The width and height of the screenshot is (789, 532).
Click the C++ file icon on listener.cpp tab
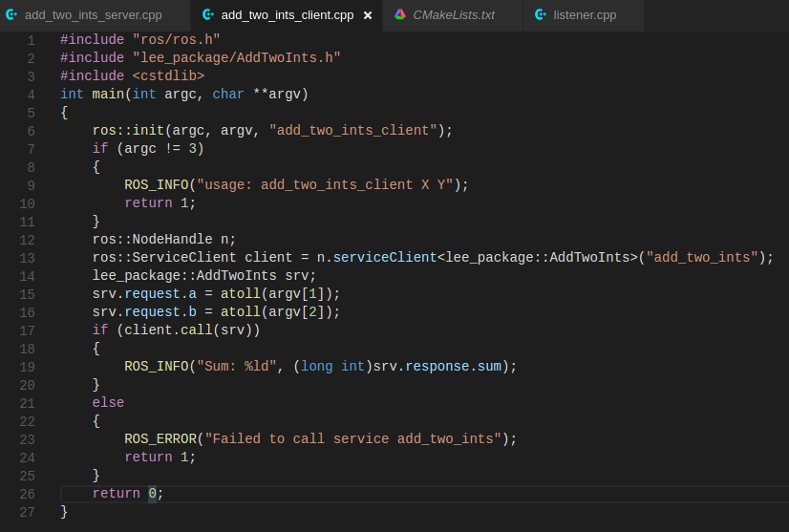pos(541,15)
